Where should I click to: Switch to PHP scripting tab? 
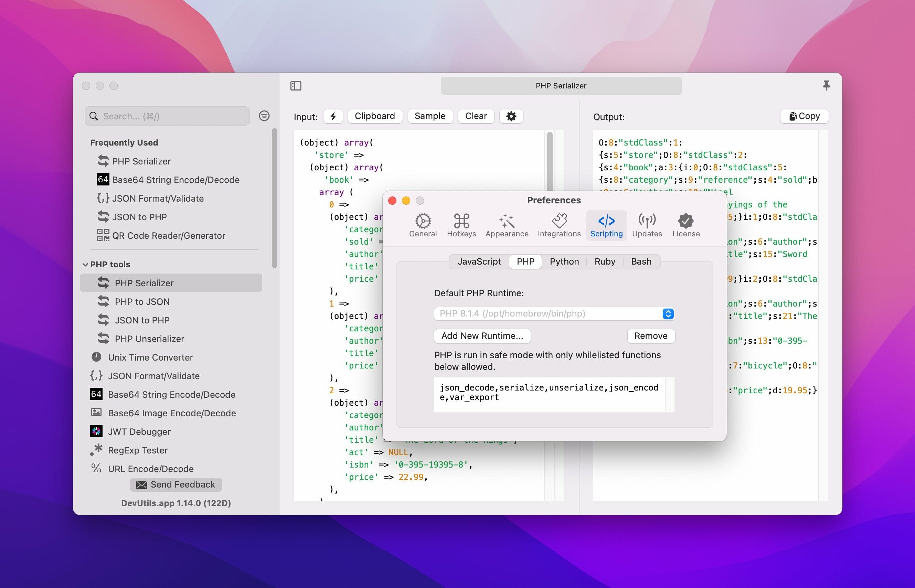525,261
